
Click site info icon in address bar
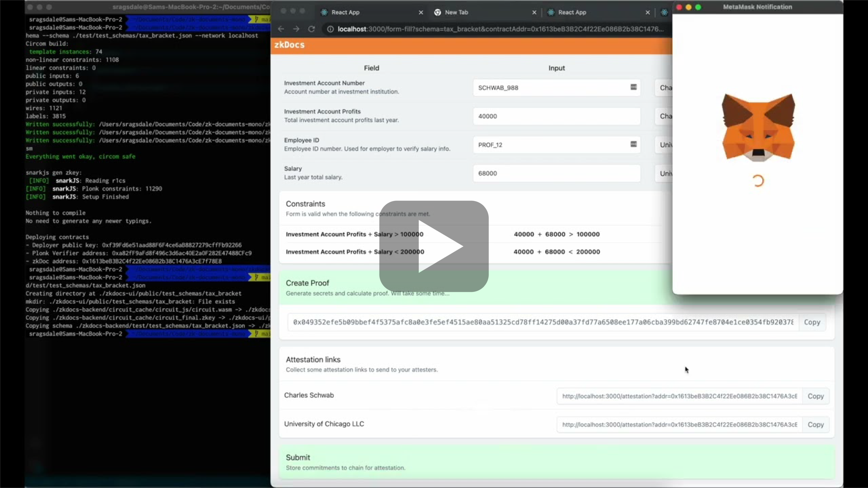[x=330, y=29]
